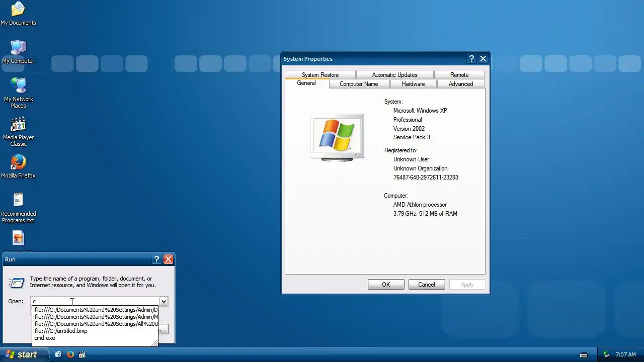Choose cmd.exe from the autocomplete list
The height and width of the screenshot is (362, 644).
(95, 338)
